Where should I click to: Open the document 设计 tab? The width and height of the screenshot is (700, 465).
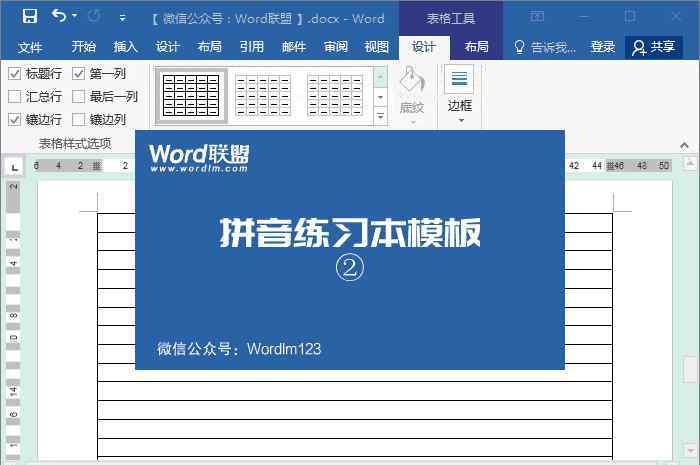167,47
